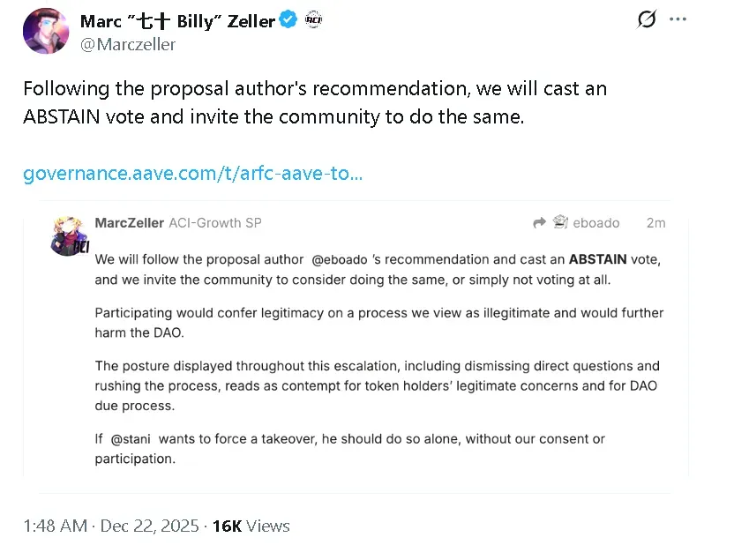Viewport: 734px width, 560px height.
Task: Click the blue verified checkmark badge
Action: [x=288, y=20]
